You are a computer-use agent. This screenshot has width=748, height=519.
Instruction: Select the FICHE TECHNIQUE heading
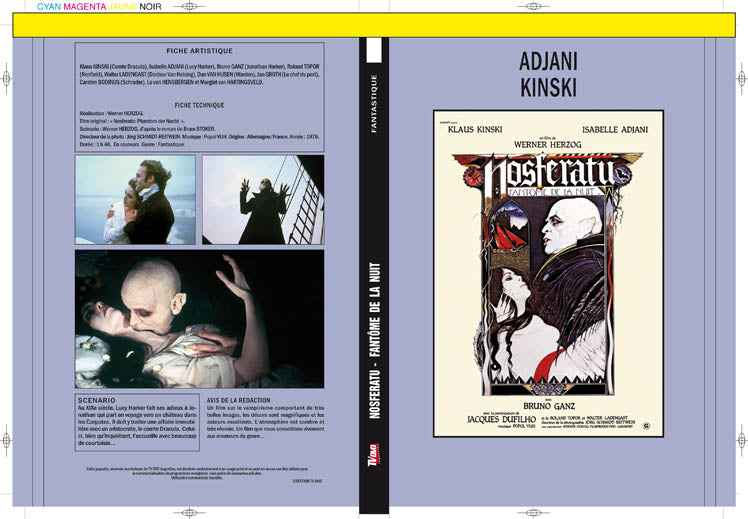click(199, 105)
